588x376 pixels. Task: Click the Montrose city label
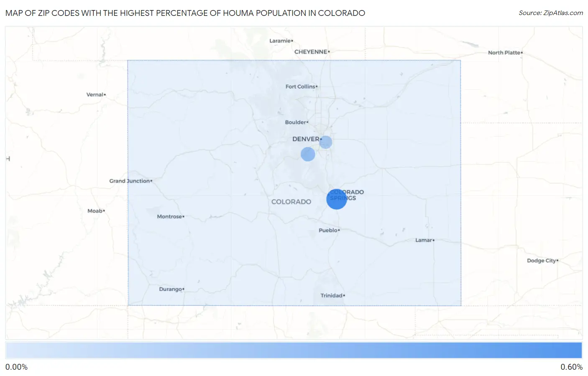tap(169, 217)
